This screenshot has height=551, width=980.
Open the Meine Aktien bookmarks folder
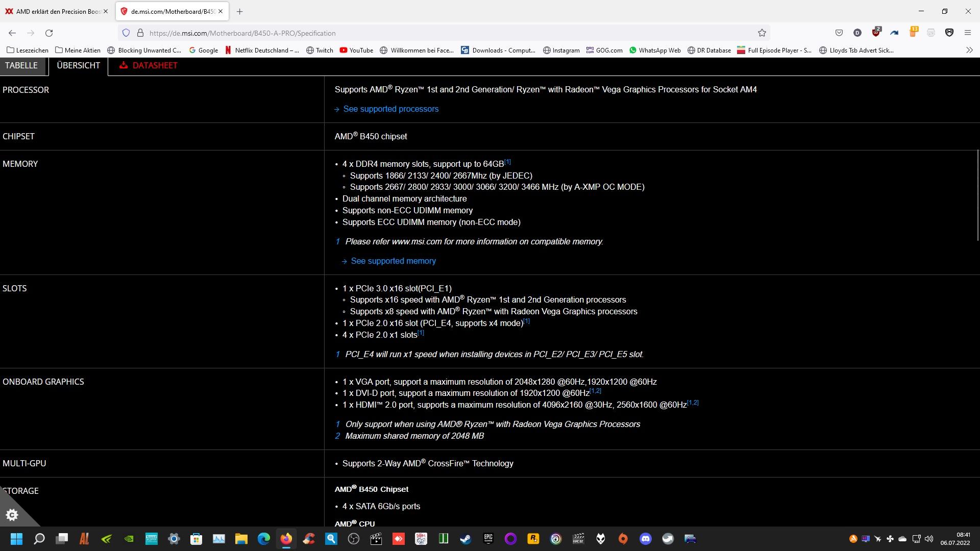coord(78,50)
